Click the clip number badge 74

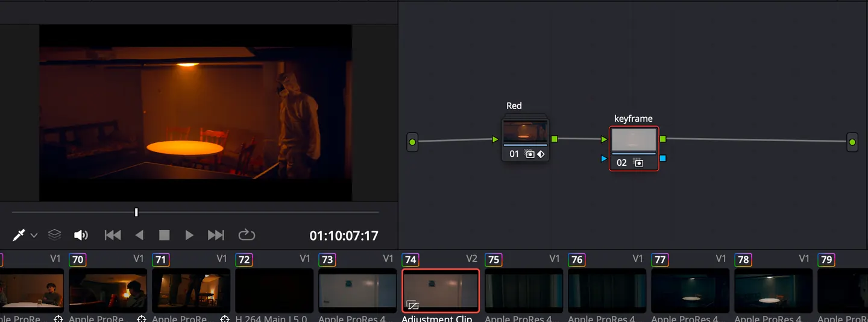410,260
